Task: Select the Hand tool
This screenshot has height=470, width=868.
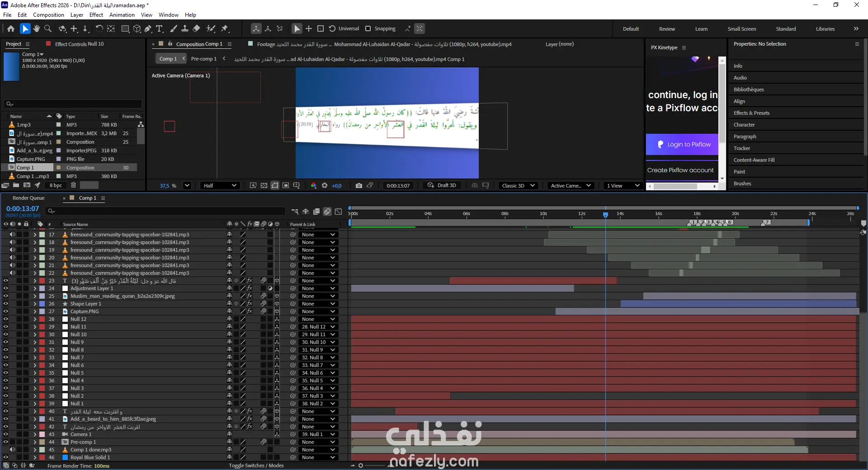Action: point(37,28)
